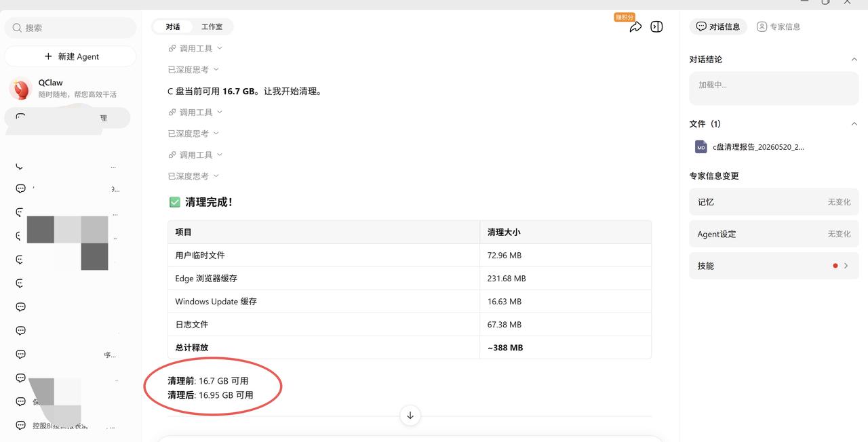Open the 赚积分 orange badge
Screen dimensions: 868x442
coord(625,17)
